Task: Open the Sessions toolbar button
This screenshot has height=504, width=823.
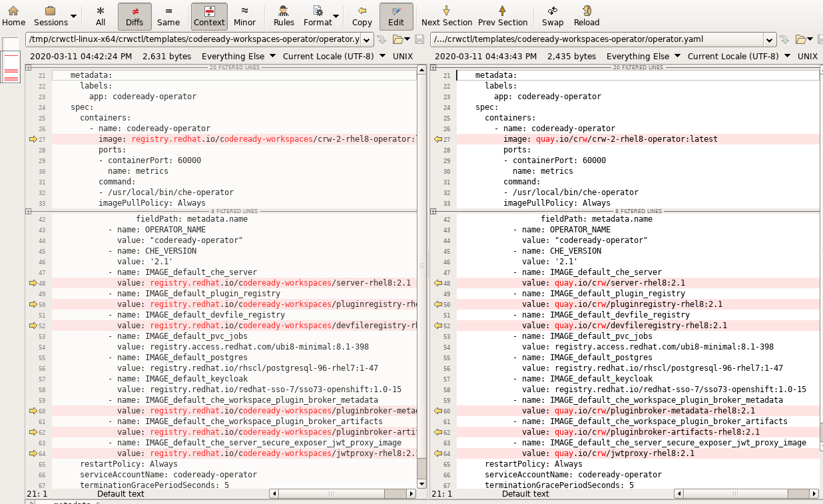Action: point(51,16)
